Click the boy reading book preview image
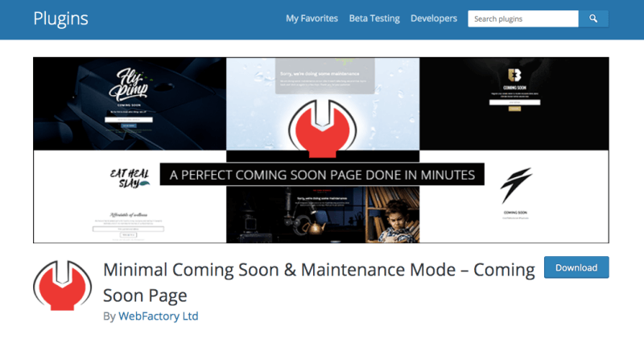The height and width of the screenshot is (339, 644). coord(323,214)
